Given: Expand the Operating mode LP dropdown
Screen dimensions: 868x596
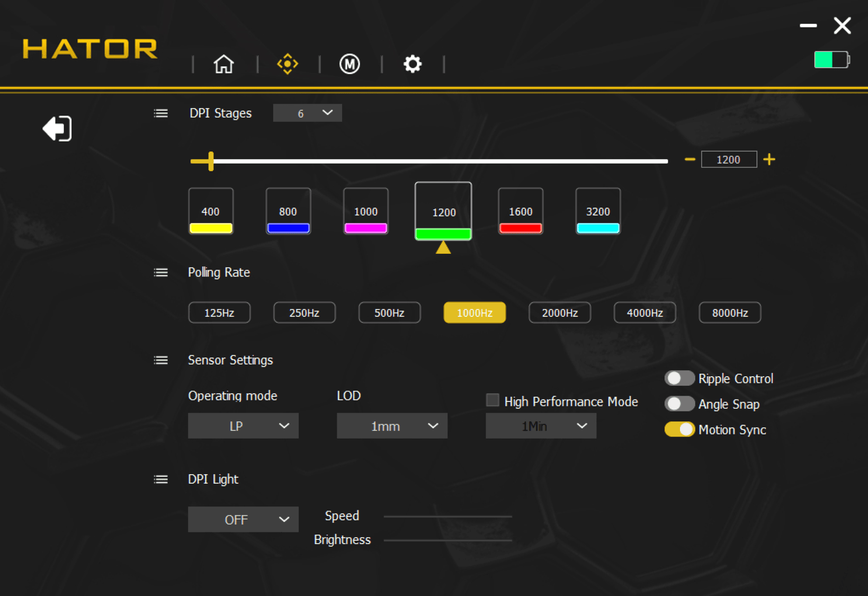Looking at the screenshot, I should tap(243, 426).
